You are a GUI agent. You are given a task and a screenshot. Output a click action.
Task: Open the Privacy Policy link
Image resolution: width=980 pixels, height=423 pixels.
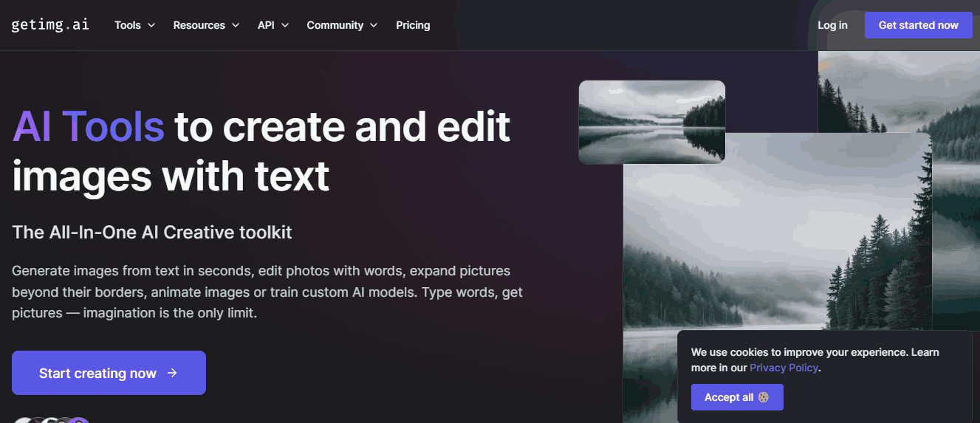tap(784, 368)
